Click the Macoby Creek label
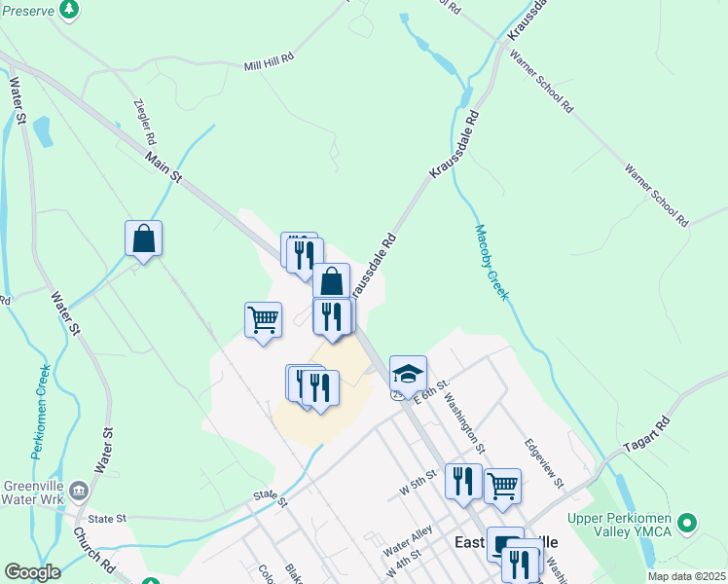728x584 pixels. (x=491, y=263)
